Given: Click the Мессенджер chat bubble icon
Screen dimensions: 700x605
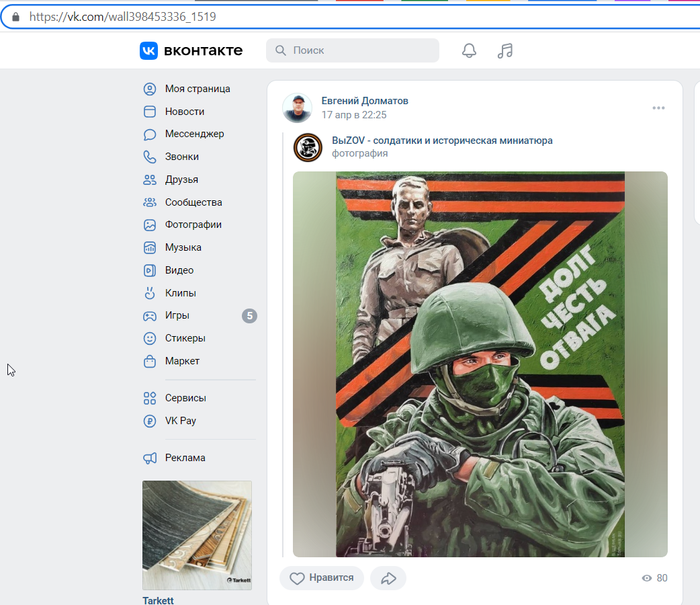Looking at the screenshot, I should pyautogui.click(x=150, y=134).
